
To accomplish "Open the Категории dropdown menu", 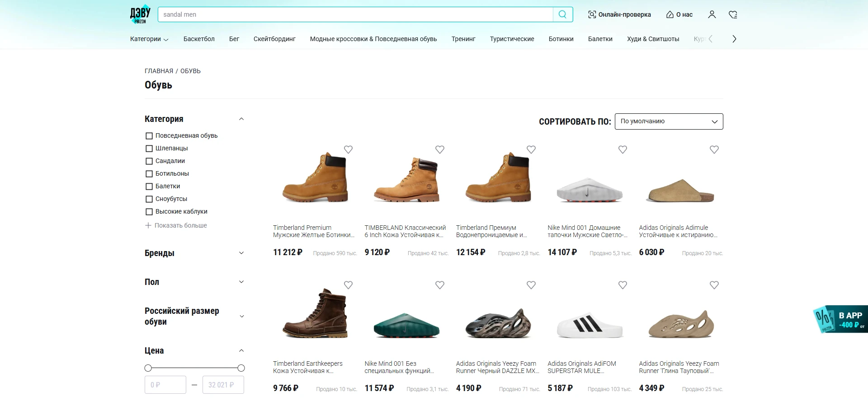I will 149,39.
